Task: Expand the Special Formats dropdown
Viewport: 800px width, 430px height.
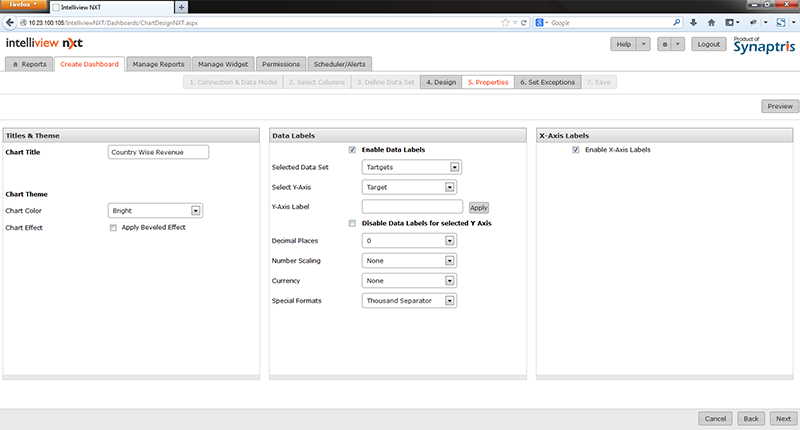Action: coord(410,300)
